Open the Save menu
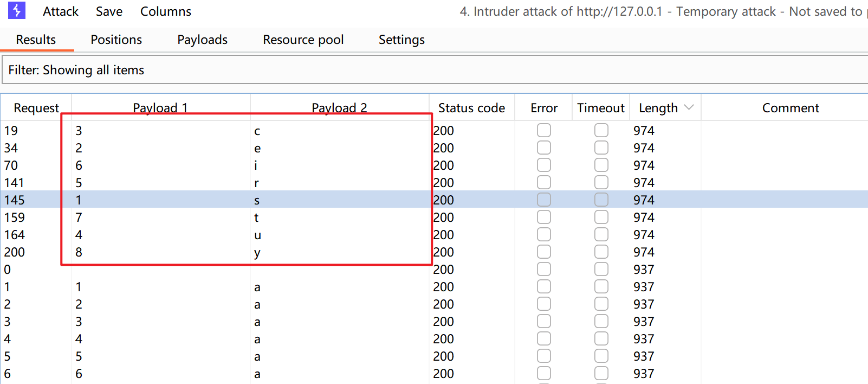Viewport: 868px width, 384px height. pos(109,11)
